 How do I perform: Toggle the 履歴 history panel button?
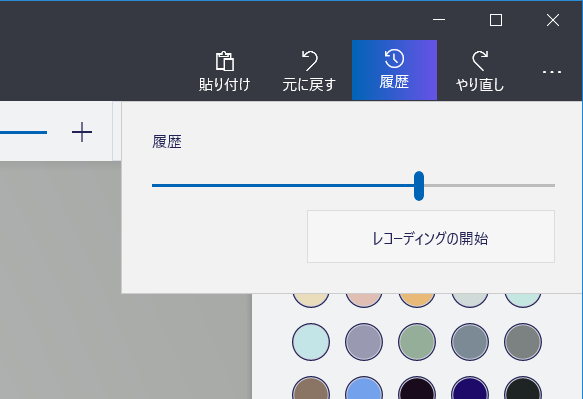click(394, 70)
